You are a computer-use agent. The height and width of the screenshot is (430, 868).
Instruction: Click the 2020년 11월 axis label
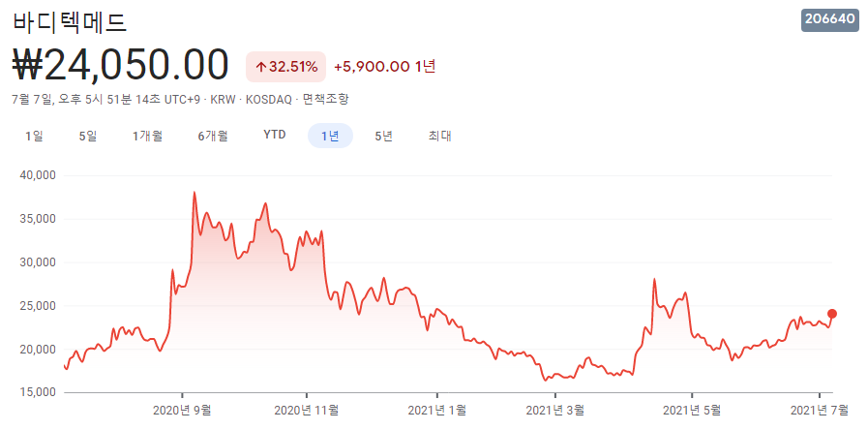coord(306,411)
